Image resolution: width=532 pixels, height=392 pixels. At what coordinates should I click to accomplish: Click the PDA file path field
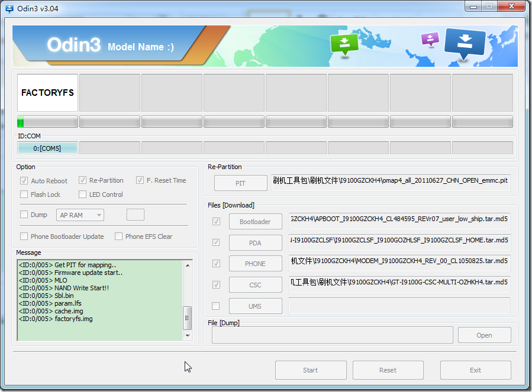coord(399,242)
